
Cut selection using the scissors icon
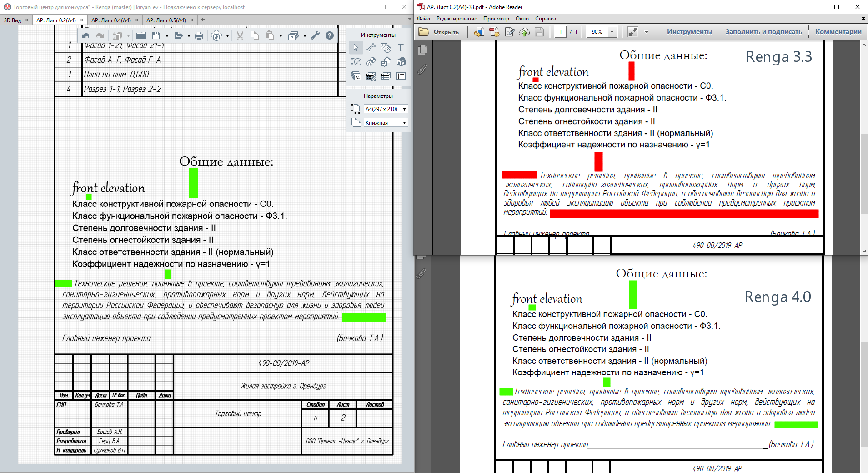(x=240, y=35)
